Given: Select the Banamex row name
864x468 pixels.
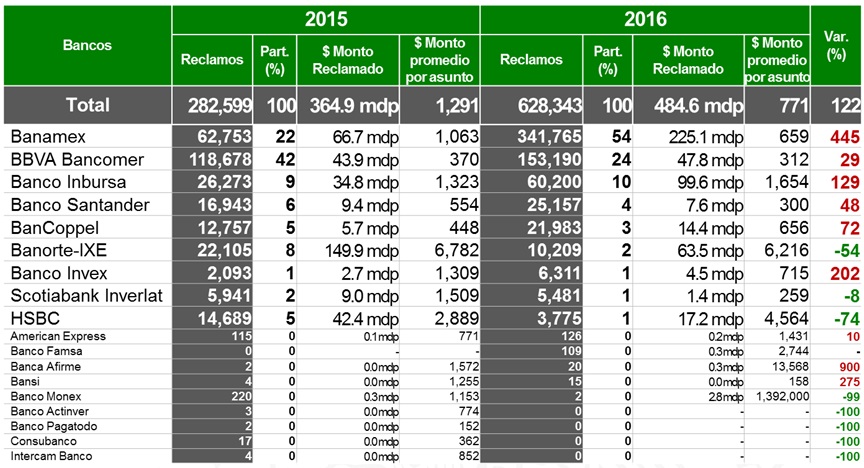Looking at the screenshot, I should pos(48,137).
